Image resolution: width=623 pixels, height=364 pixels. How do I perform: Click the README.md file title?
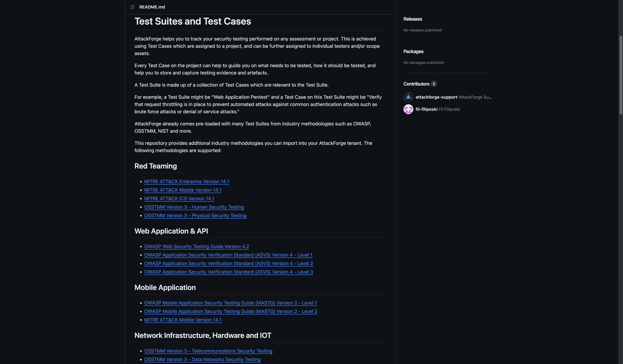point(152,7)
